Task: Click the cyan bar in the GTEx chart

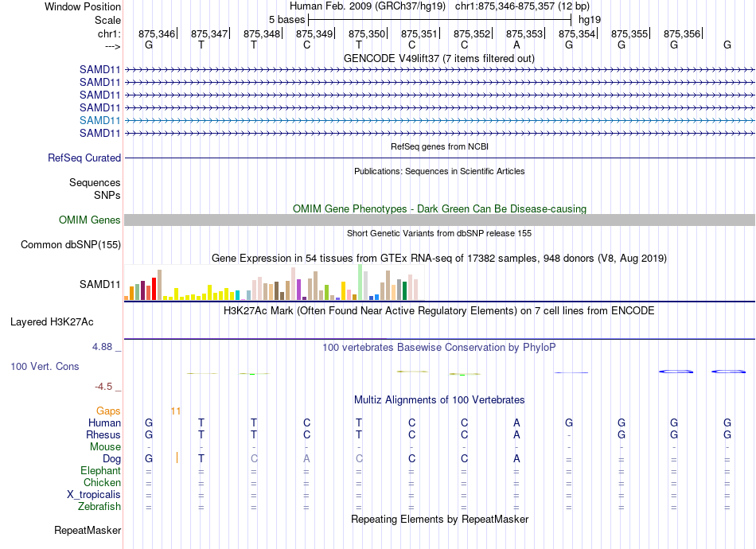Action: 237,295
